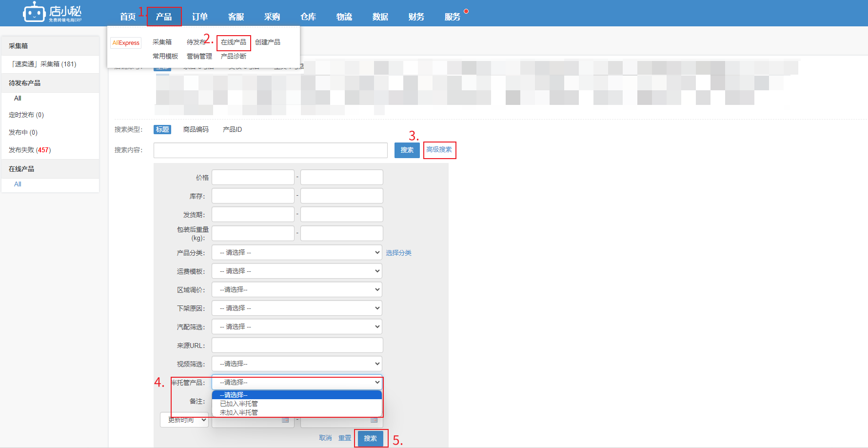Image resolution: width=868 pixels, height=448 pixels.
Task: Open the 订单 top menu
Action: pyautogui.click(x=200, y=17)
